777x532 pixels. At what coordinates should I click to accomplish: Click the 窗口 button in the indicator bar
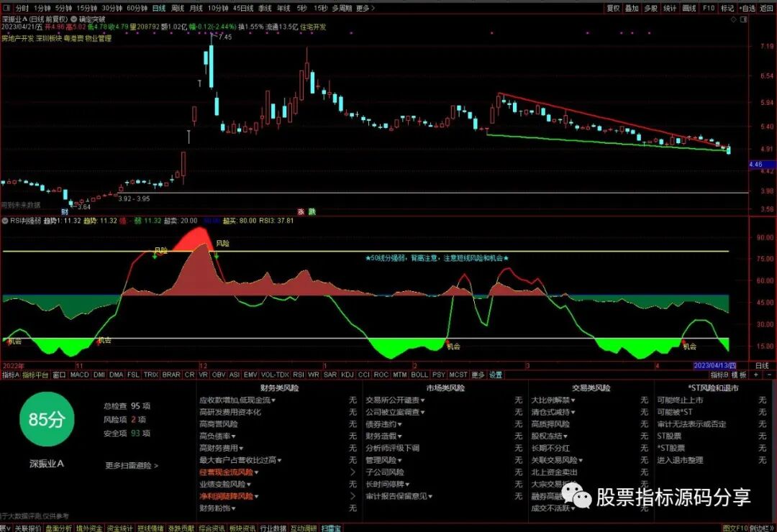coord(60,375)
